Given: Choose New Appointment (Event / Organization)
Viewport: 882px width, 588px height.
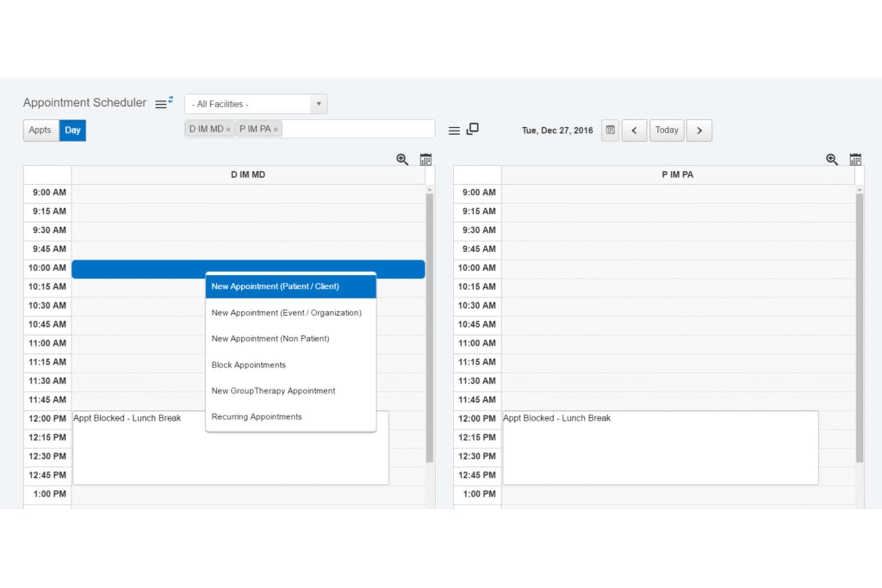Looking at the screenshot, I should point(291,313).
